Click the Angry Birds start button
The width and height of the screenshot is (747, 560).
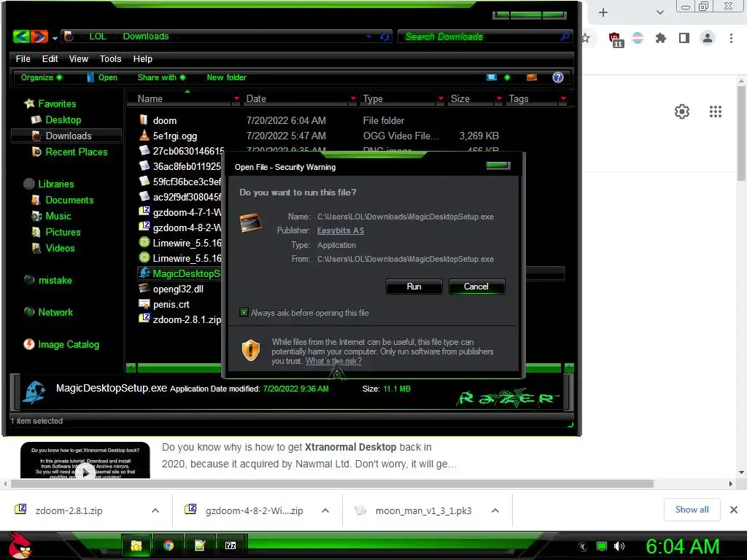[x=20, y=545]
